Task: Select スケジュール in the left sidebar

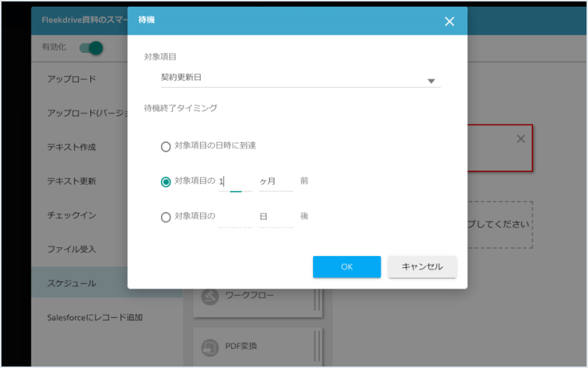Action: tap(72, 283)
